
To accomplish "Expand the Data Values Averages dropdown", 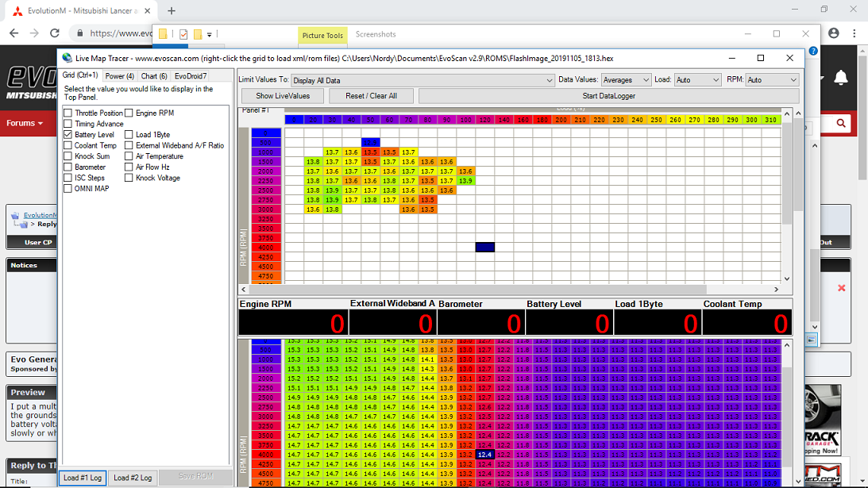I will (x=625, y=80).
